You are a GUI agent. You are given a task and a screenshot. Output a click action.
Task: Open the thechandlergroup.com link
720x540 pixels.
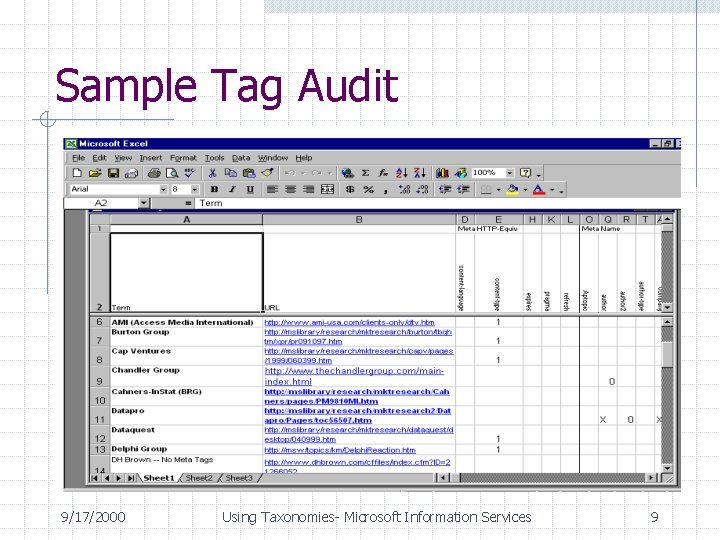coord(354,376)
